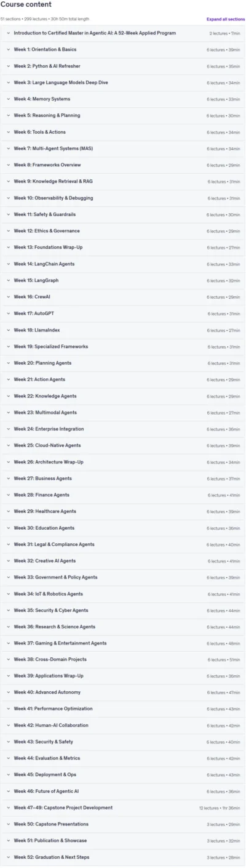Click chevron icon of Week 23: Multimodal Agents
246x868 pixels.
[8, 412]
